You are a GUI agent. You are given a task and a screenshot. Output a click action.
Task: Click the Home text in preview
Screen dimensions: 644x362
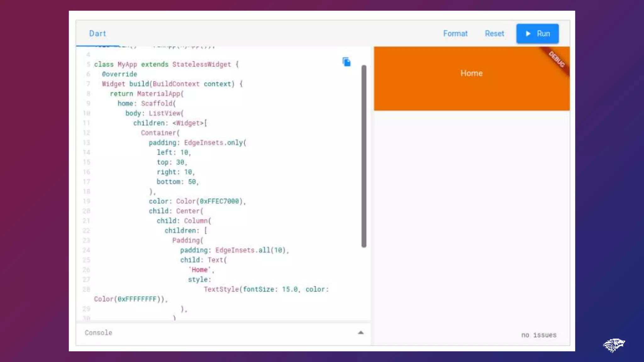[x=471, y=73]
